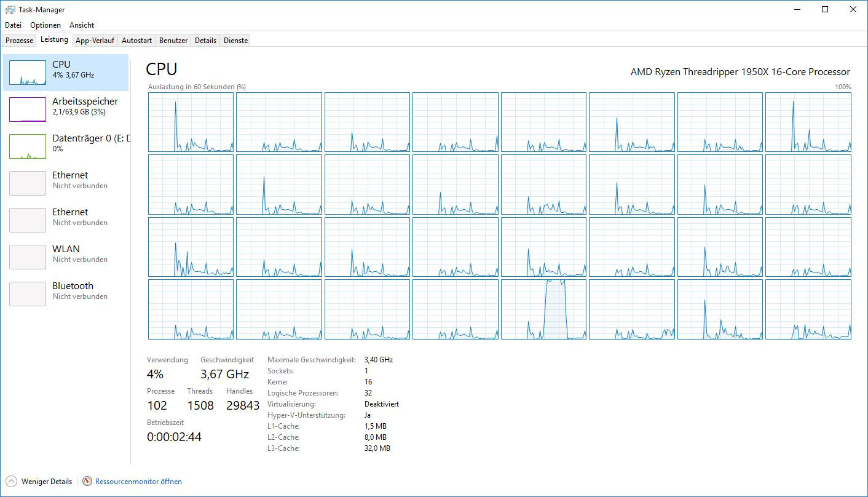Maximize the Task-Manager window

click(x=825, y=9)
